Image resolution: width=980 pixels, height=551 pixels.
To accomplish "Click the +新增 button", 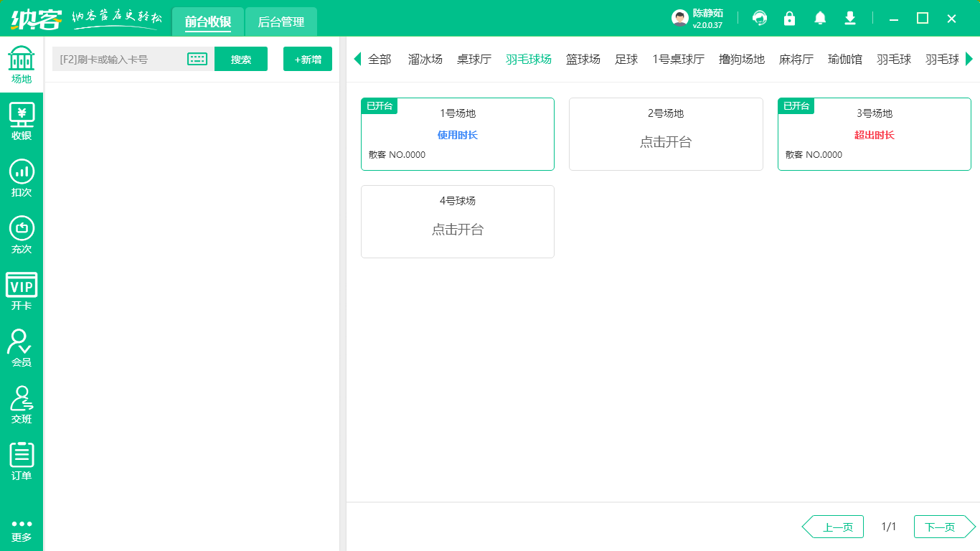I will (308, 59).
